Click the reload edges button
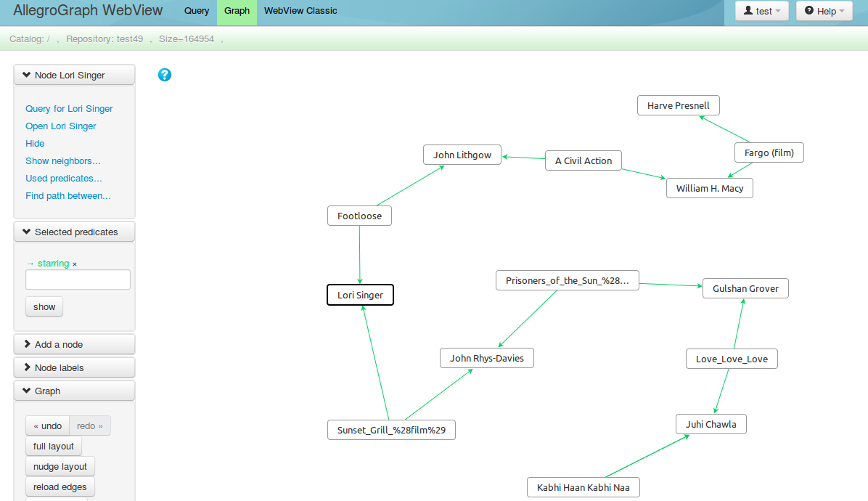 [60, 487]
